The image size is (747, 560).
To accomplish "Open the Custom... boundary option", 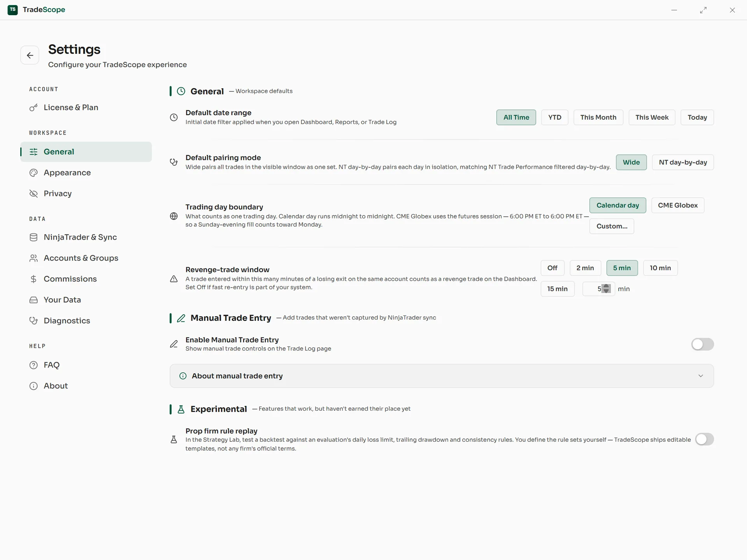I will click(612, 226).
